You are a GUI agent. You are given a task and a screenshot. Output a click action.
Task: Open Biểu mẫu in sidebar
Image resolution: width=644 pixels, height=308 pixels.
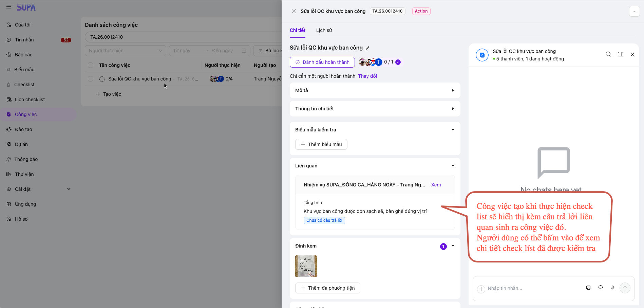(24, 70)
